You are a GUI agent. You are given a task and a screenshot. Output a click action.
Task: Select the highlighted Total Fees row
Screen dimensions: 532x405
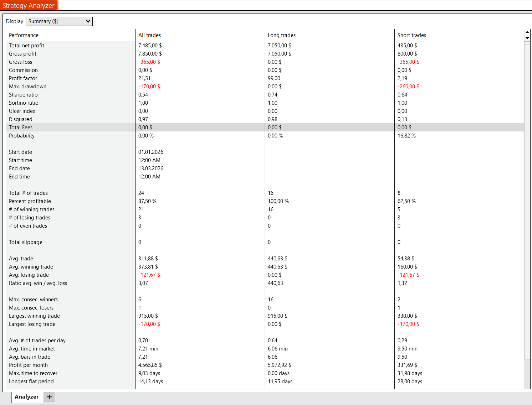point(21,128)
